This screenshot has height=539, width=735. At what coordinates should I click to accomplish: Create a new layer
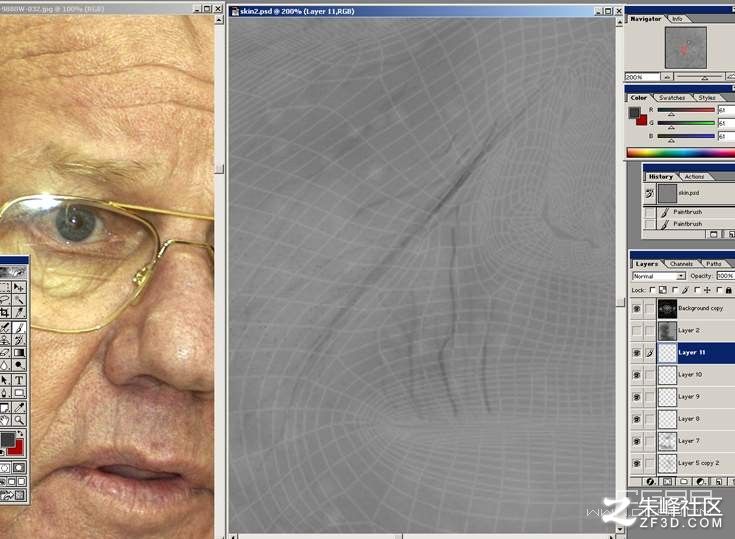pyautogui.click(x=718, y=481)
